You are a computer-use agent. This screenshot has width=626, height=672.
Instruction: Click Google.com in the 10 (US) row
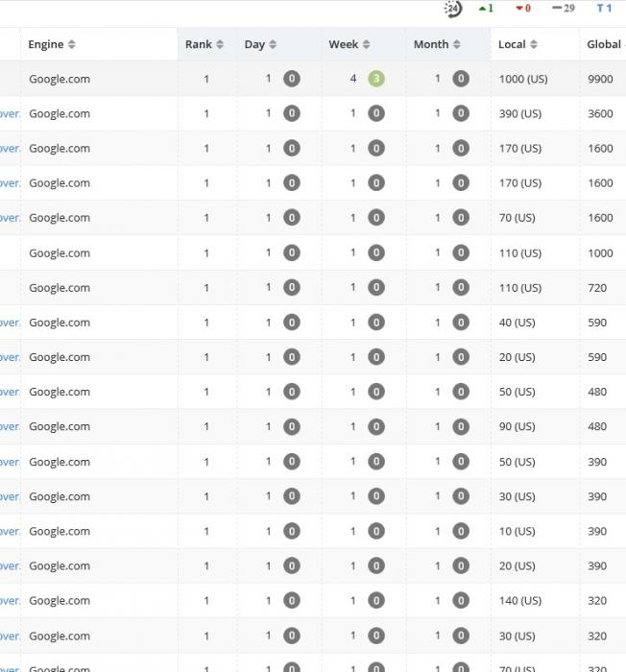[x=60, y=531]
